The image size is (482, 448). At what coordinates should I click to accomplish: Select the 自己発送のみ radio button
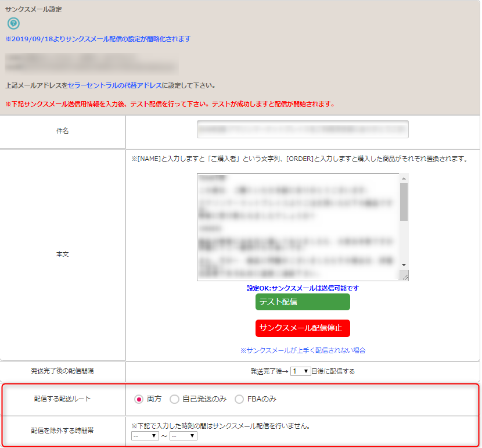coord(174,399)
